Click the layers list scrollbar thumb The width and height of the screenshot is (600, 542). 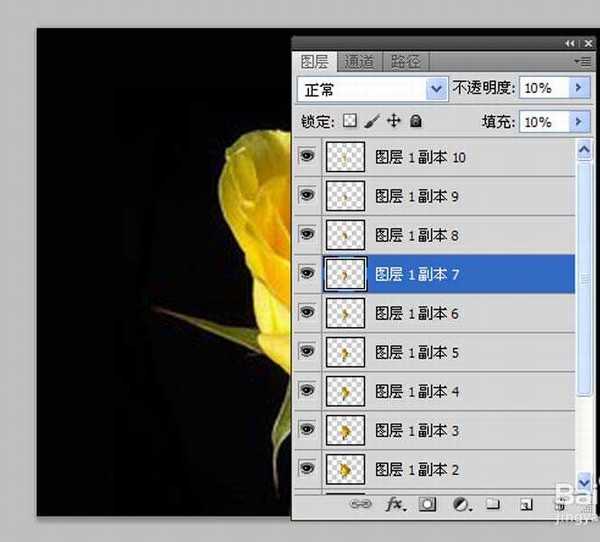(584, 278)
